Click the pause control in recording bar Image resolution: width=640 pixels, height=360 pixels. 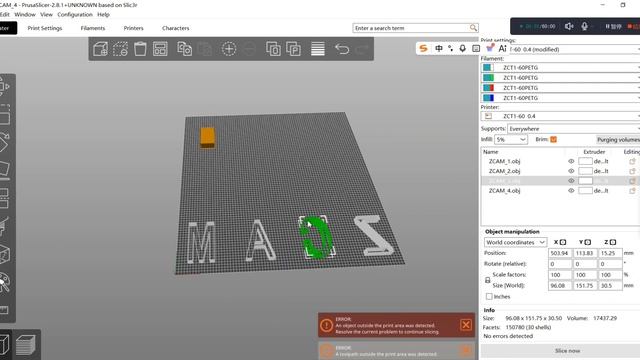[x=613, y=26]
